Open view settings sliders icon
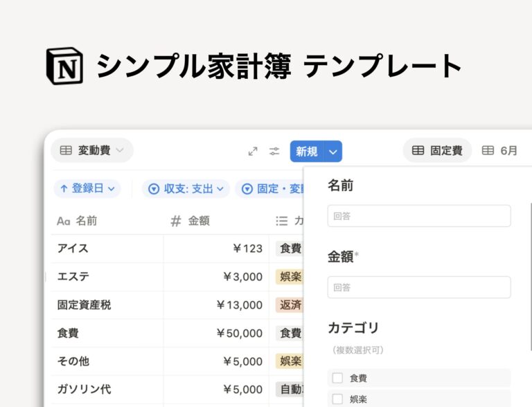Screen dimensions: 532x407 274,152
